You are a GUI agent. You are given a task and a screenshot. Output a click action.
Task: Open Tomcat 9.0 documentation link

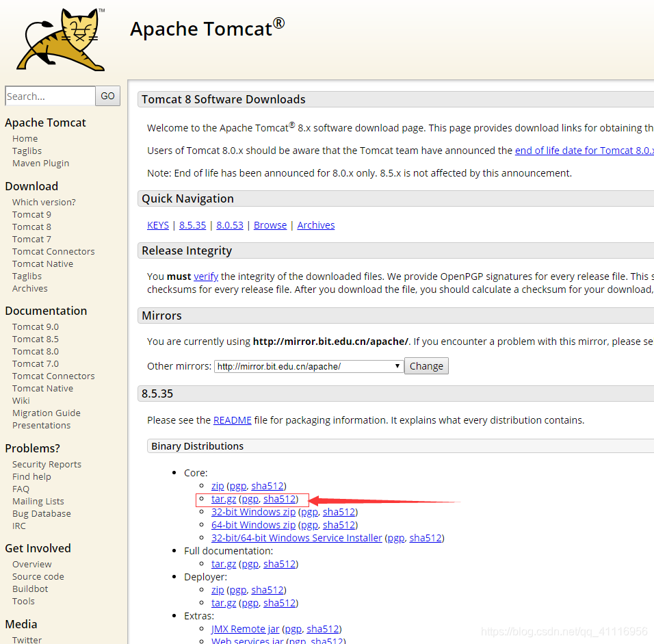36,327
